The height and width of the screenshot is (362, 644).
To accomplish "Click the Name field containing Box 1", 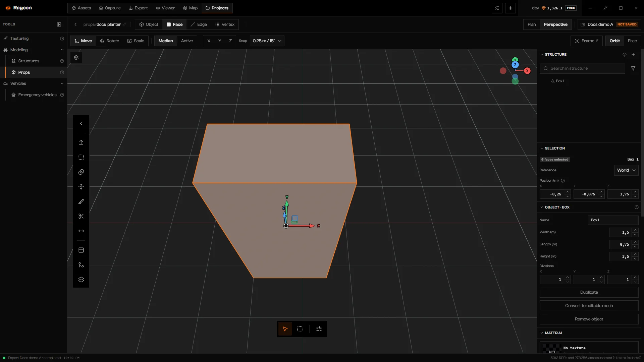I will pos(613,220).
